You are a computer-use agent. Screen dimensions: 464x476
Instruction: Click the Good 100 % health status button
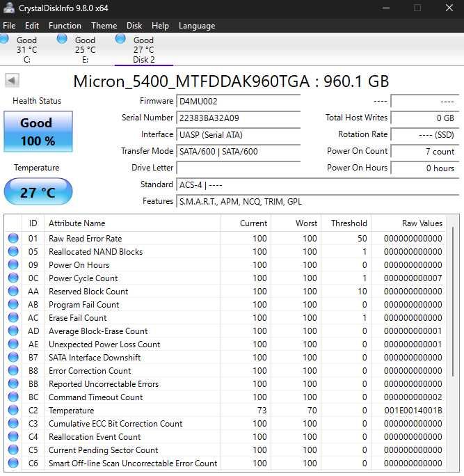click(38, 132)
